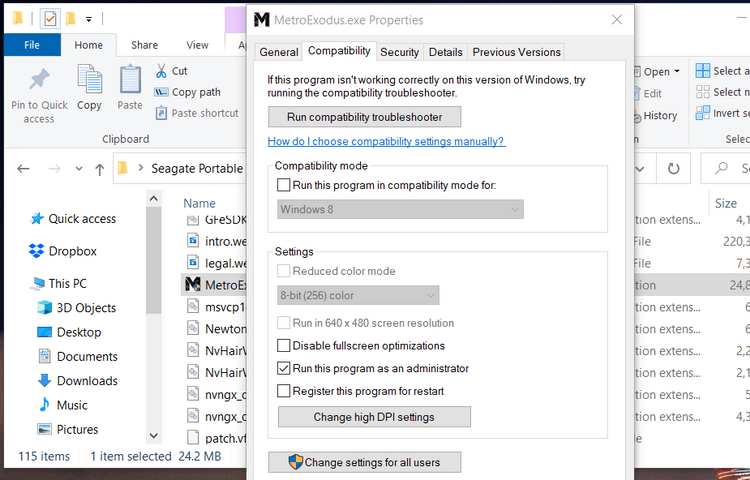This screenshot has height=480, width=750.
Task: Expand the 8-bit (256) color dropdown
Action: tap(358, 295)
